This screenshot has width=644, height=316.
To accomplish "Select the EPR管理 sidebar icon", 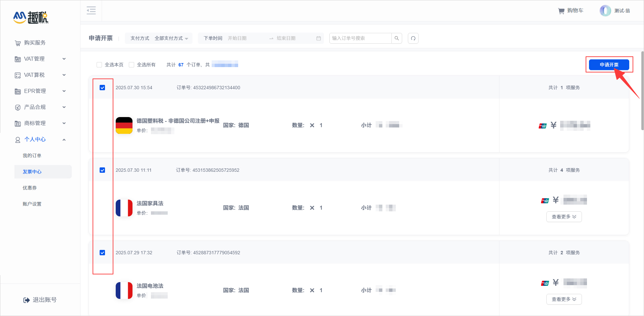I will (18, 91).
